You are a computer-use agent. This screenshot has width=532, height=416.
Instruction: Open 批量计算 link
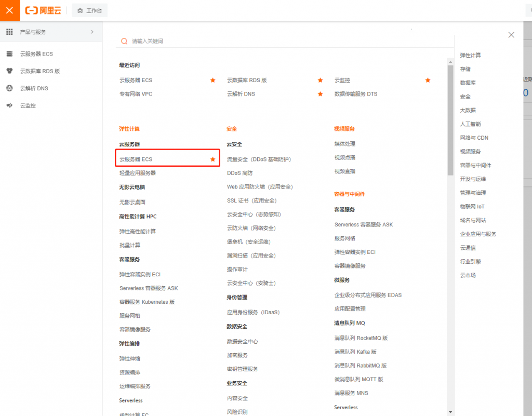129,245
